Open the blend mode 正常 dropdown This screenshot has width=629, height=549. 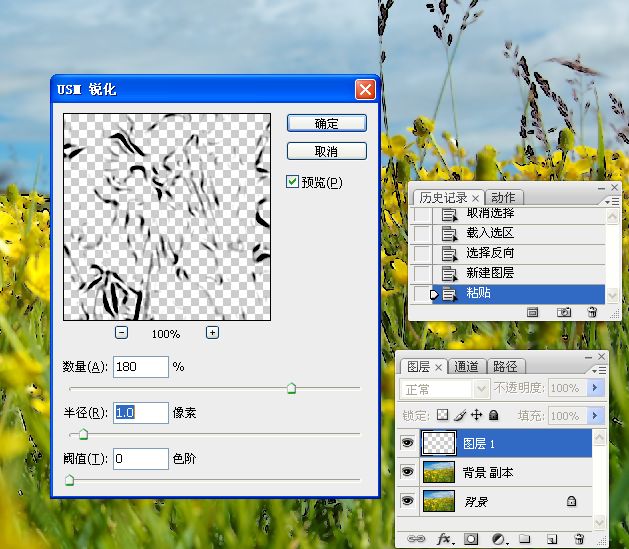pyautogui.click(x=445, y=389)
